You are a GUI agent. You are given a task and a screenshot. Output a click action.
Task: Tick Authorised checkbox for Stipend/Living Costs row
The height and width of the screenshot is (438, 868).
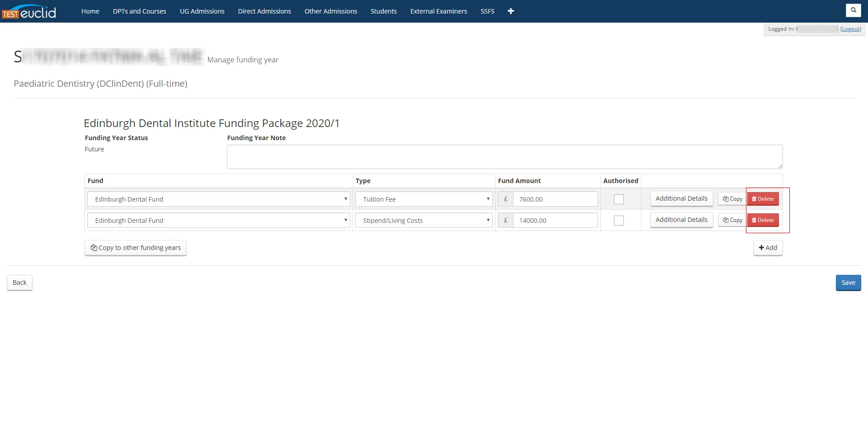[x=618, y=221]
